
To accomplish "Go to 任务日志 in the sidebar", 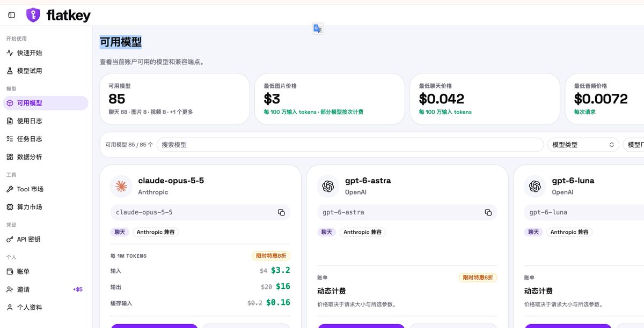I will pos(46,139).
